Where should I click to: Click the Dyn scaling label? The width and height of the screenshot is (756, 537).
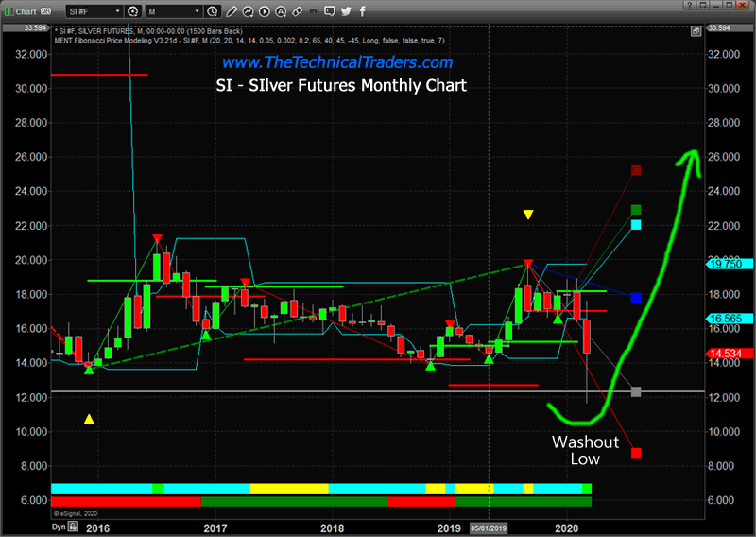[59, 527]
